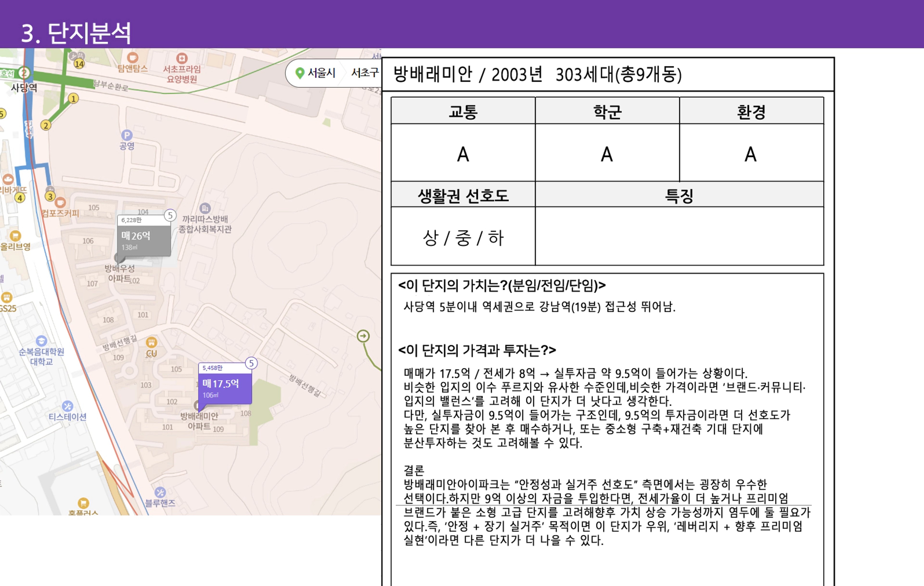Click the 방배우성 아파트 map label
The image size is (924, 586).
point(119,273)
